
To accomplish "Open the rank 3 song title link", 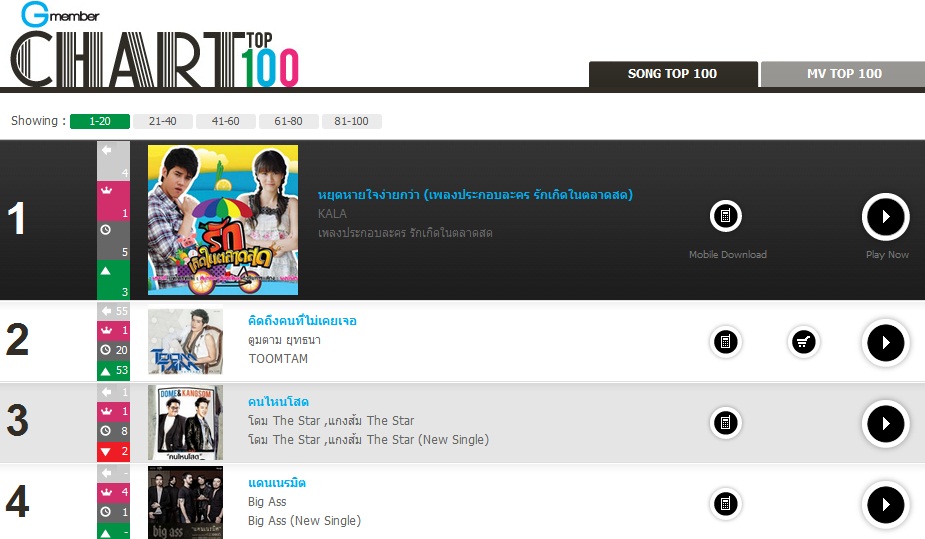I will (x=278, y=402).
